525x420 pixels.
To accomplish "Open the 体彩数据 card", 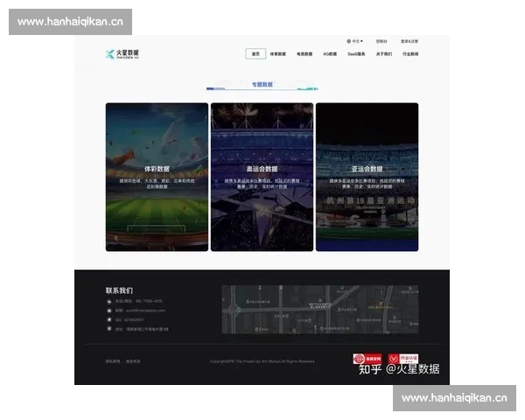I will 157,177.
